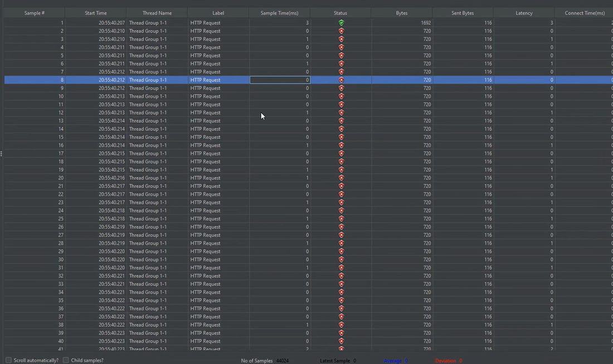Image resolution: width=613 pixels, height=364 pixels.
Task: Enable the 'Scroll automatically?' checkbox
Action: (x=8, y=360)
